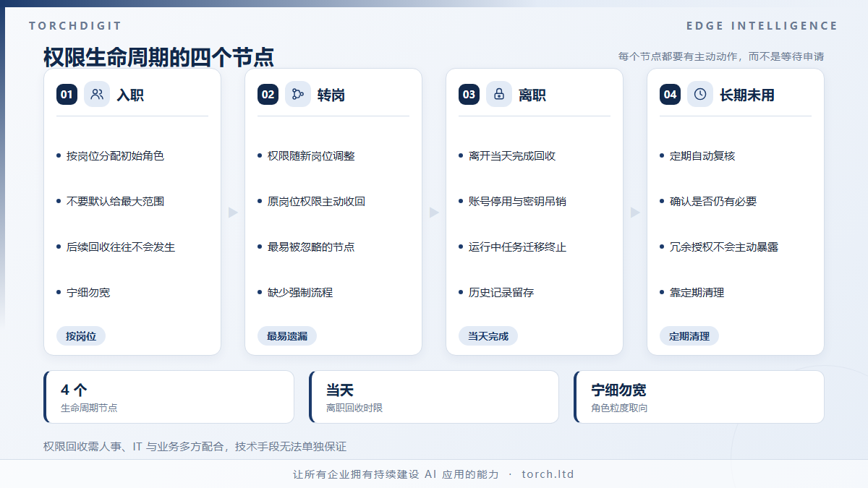Image resolution: width=868 pixels, height=488 pixels.
Task: Click bullet 账号停用与密钥吊销
Action: click(x=517, y=201)
